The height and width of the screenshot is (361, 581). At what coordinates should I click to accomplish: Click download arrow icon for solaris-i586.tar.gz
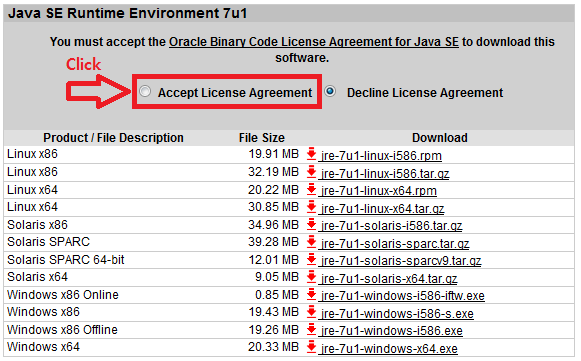coord(312,224)
